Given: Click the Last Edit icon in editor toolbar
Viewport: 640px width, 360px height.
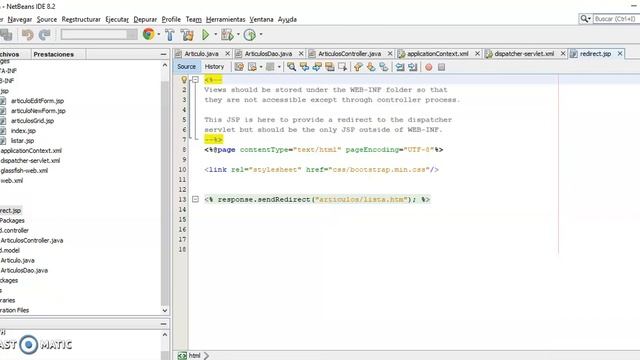Looking at the screenshot, I should tap(239, 67).
